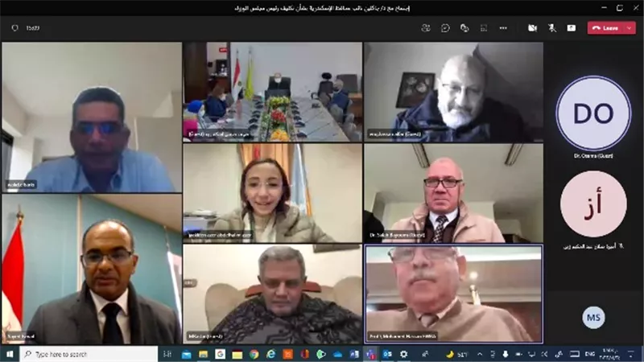The image size is (644, 362).
Task: Open the Windows notification center
Action: click(631, 354)
